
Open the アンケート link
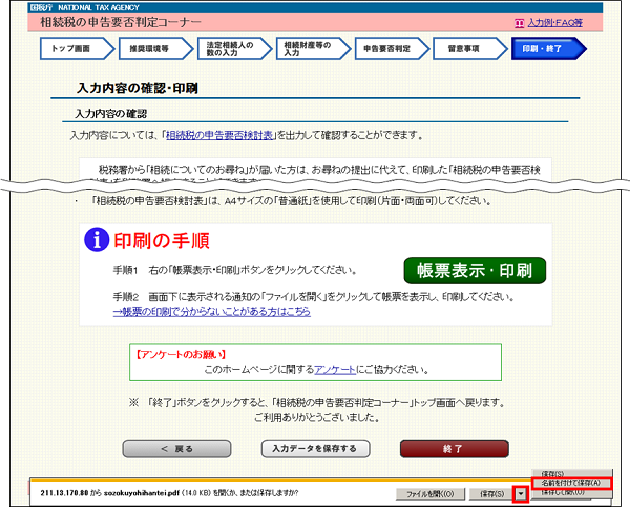click(335, 370)
